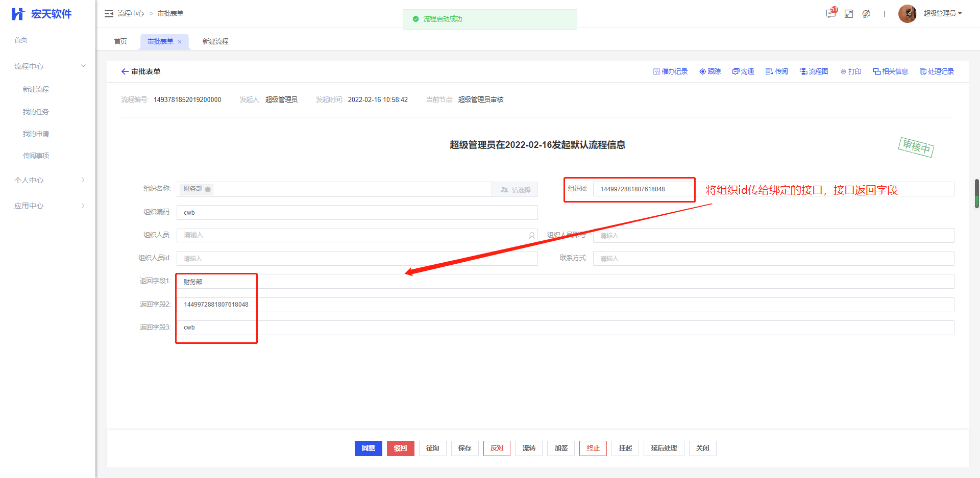This screenshot has width=980, height=478.
Task: Click the 终止 terminate button
Action: coord(593,448)
